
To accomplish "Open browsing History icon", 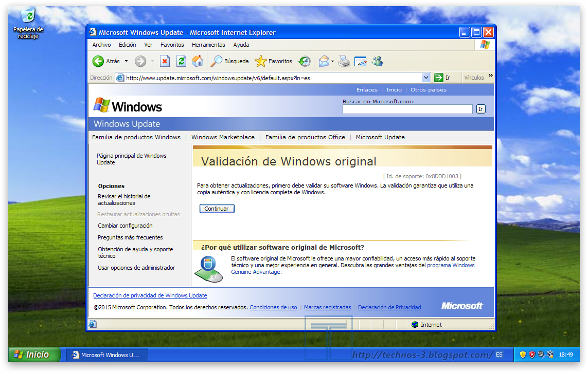I will point(305,61).
